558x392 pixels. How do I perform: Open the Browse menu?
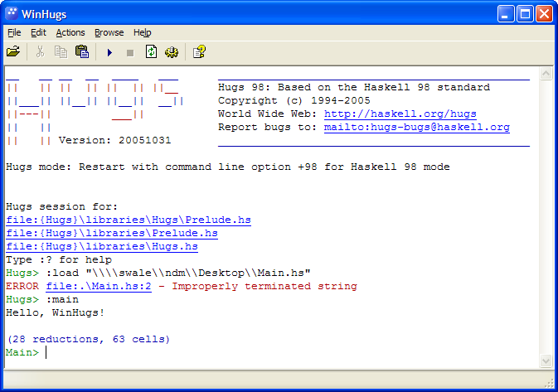tap(109, 32)
